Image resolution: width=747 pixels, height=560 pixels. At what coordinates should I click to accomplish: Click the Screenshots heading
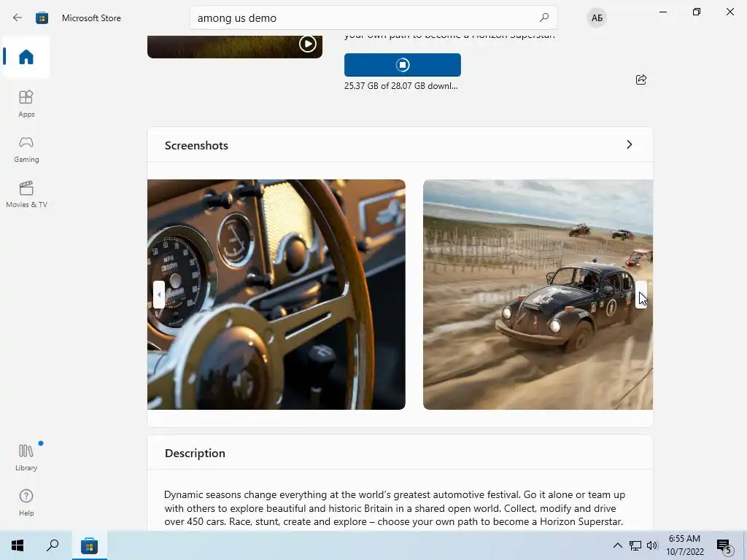click(196, 145)
